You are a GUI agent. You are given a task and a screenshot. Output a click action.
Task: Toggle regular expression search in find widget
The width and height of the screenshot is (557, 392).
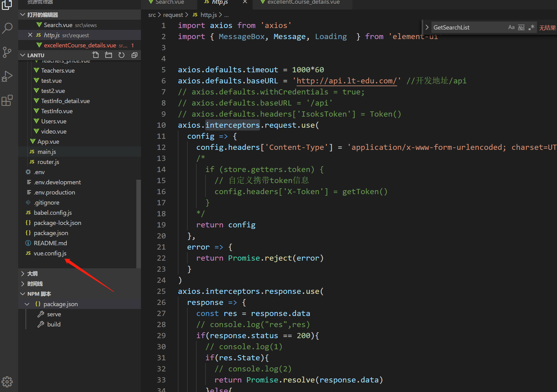[x=531, y=27]
